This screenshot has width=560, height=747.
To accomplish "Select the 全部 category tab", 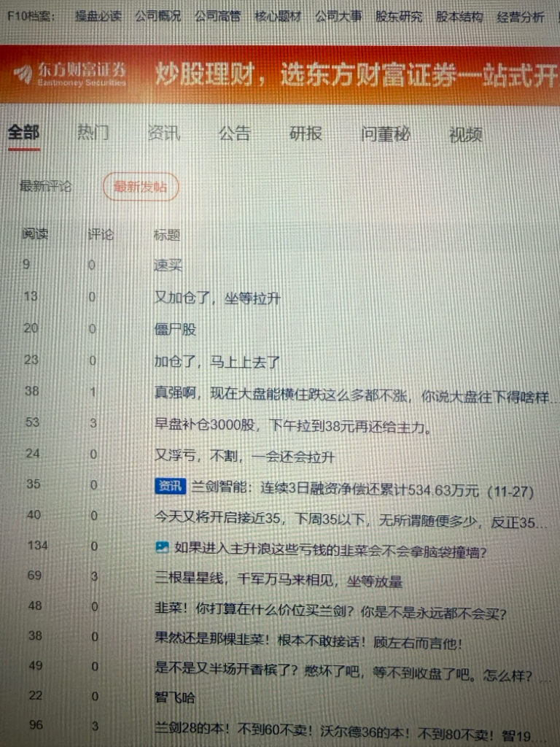I will (24, 132).
